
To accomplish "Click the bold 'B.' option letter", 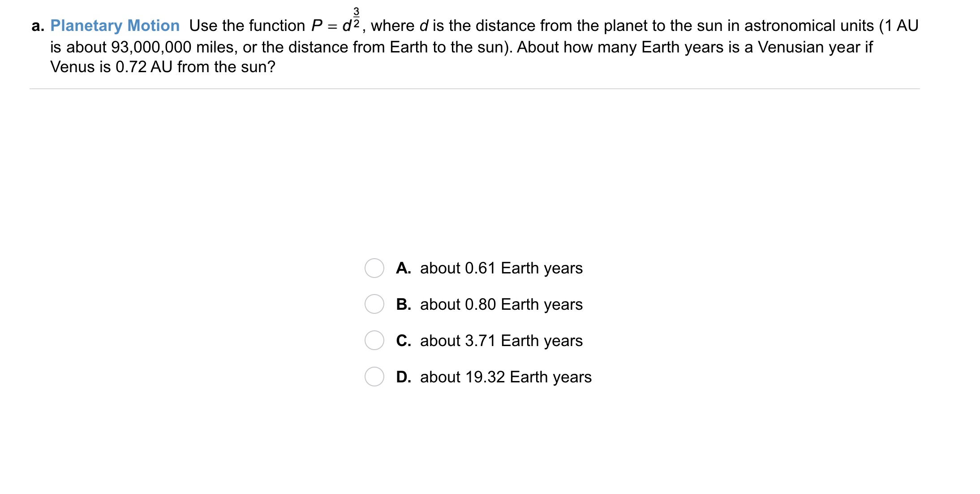I will pyautogui.click(x=403, y=304).
